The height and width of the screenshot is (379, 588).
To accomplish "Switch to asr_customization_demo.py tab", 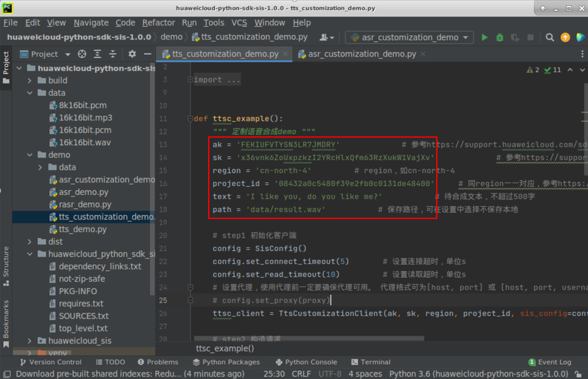I will (x=362, y=54).
